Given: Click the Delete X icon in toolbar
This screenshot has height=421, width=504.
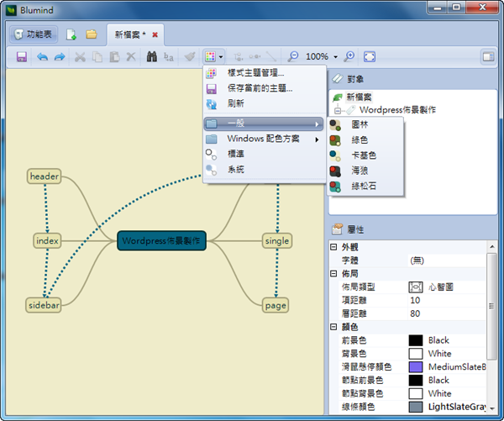Looking at the screenshot, I should [131, 56].
